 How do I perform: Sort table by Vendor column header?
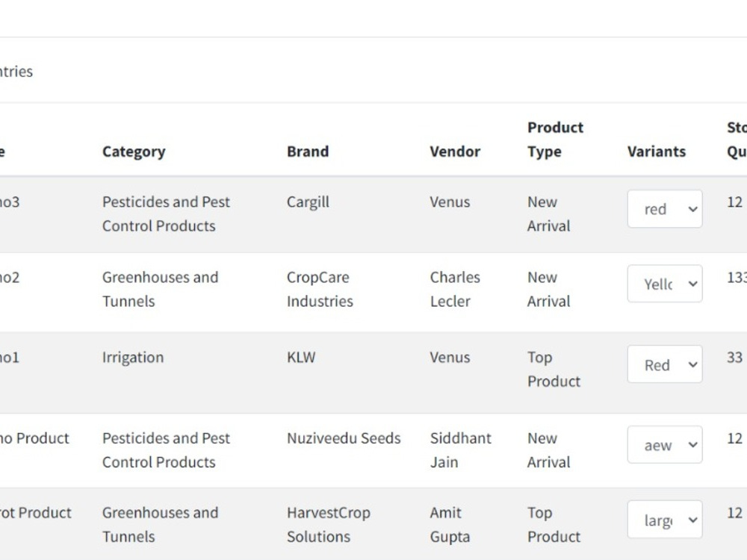(455, 152)
